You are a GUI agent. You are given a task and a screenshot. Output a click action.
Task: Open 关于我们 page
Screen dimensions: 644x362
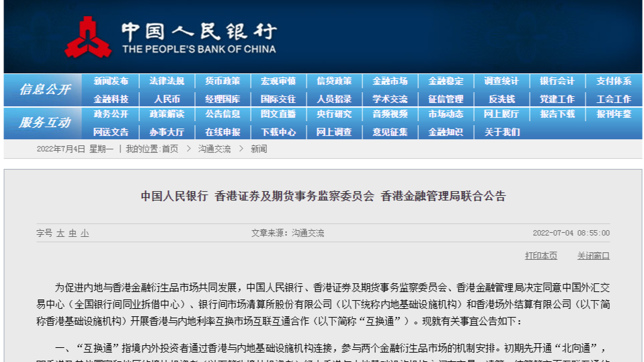click(502, 132)
